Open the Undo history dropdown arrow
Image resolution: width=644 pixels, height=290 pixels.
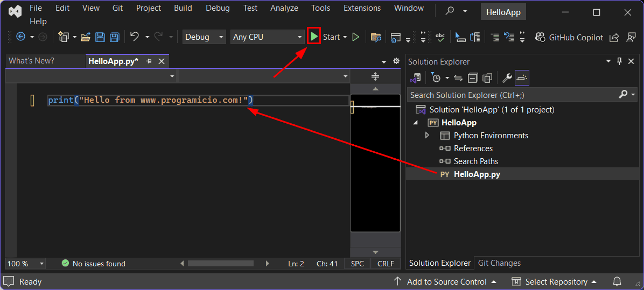pos(148,37)
